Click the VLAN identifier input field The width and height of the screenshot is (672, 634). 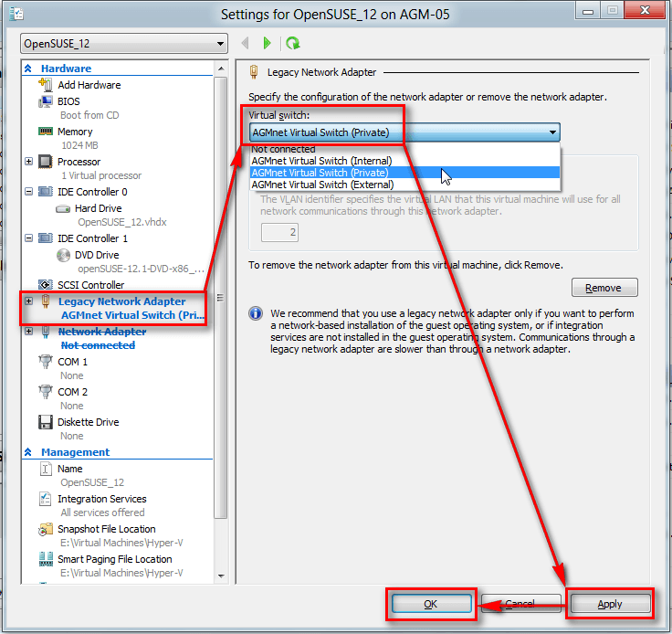coord(280,232)
